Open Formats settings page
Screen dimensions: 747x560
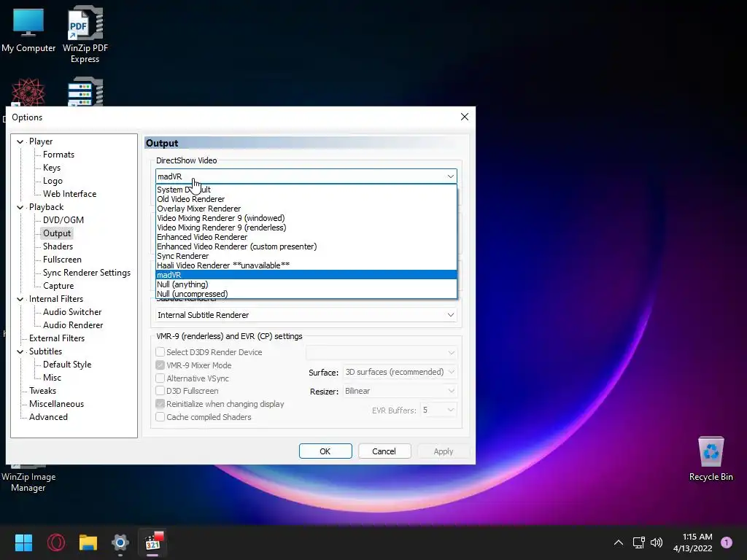tap(58, 155)
